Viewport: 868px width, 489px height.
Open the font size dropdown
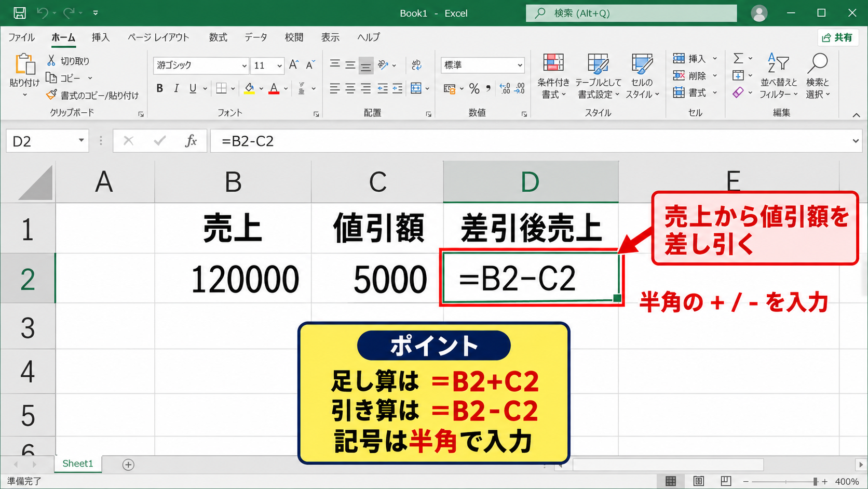pos(279,65)
